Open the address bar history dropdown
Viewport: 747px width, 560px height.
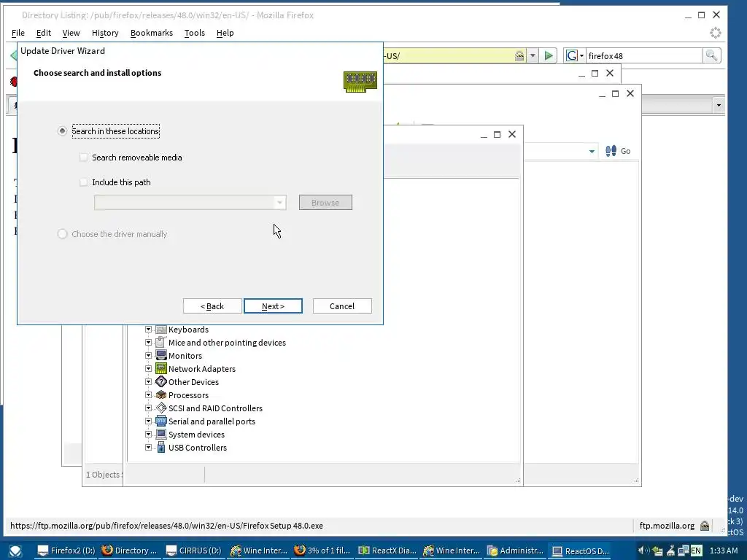(x=533, y=55)
